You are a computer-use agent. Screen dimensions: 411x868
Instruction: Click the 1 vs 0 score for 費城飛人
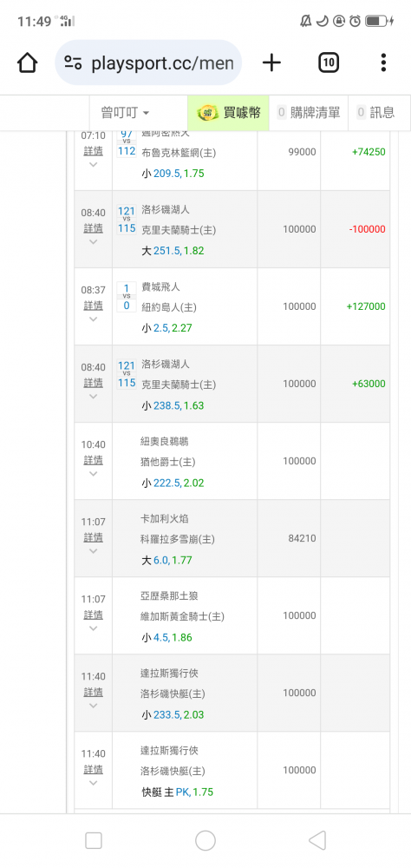(x=126, y=297)
